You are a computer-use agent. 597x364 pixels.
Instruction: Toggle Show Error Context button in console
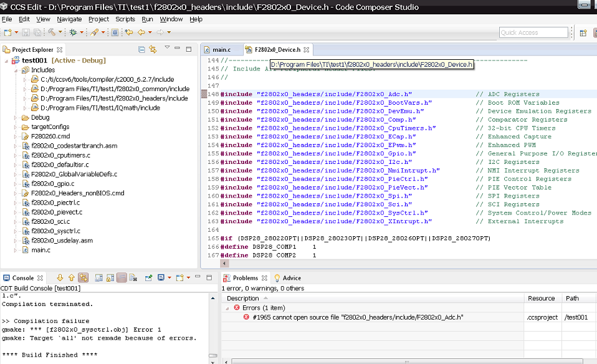coord(83,278)
